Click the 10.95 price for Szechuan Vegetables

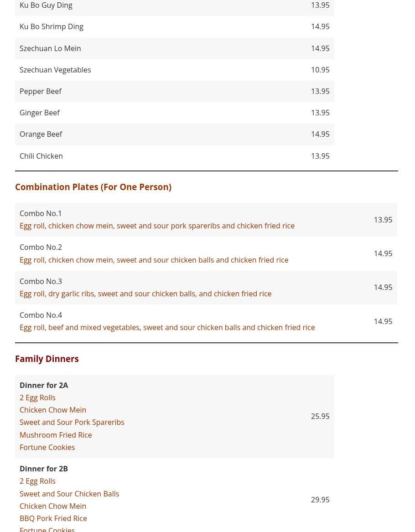click(x=320, y=70)
